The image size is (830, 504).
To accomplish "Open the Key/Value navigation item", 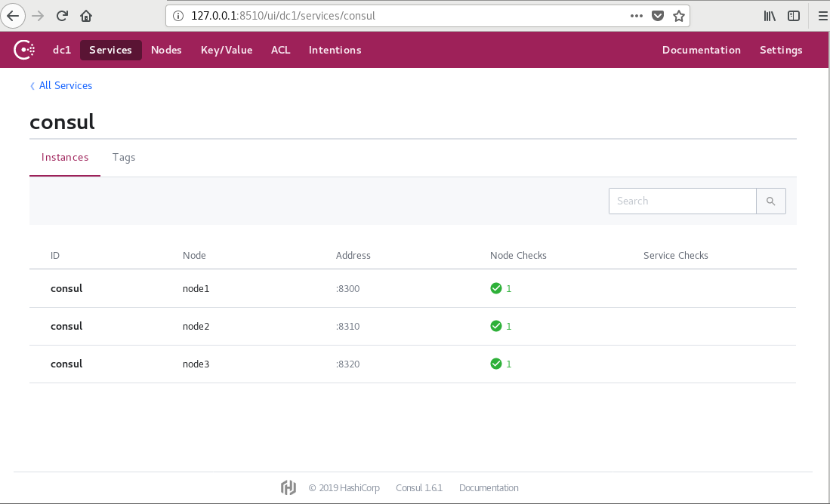I will (227, 50).
